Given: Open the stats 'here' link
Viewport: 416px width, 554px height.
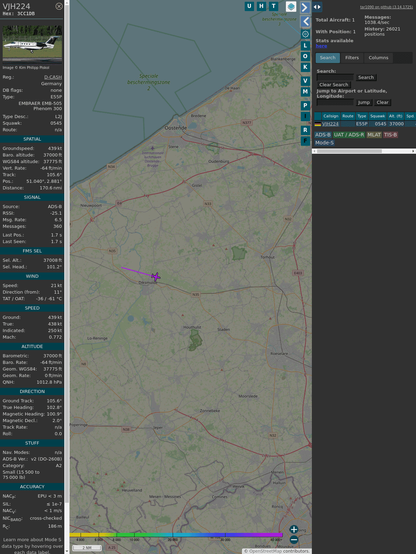Looking at the screenshot, I should click(321, 46).
